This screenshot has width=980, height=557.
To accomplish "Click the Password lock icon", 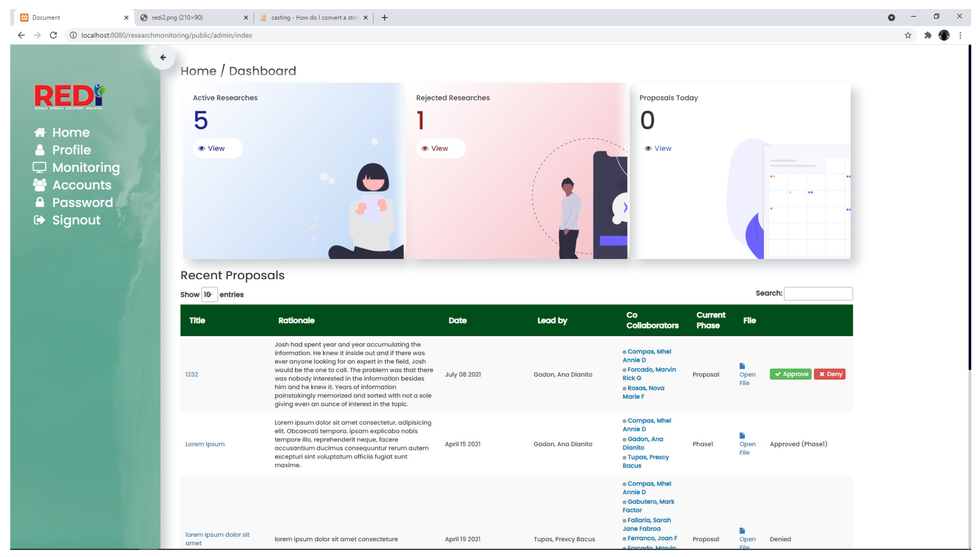I will pos(39,202).
